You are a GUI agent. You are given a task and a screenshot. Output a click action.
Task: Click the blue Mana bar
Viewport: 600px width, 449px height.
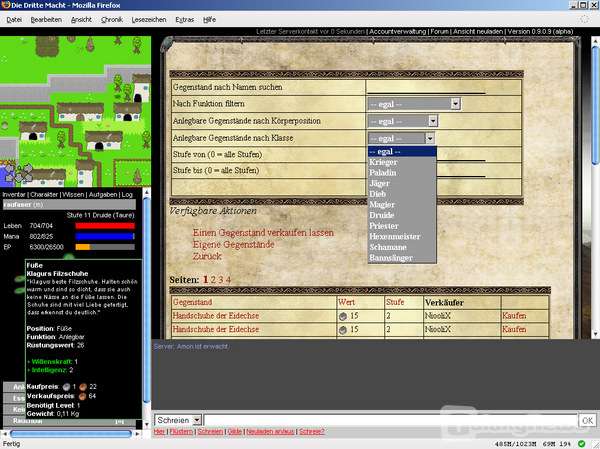[105, 237]
